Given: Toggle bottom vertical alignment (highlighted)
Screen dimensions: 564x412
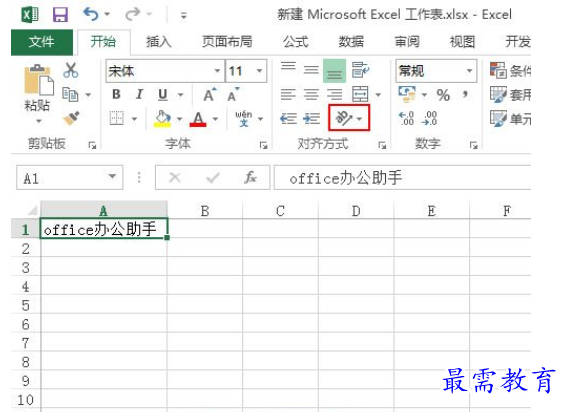Looking at the screenshot, I should pos(335,71).
